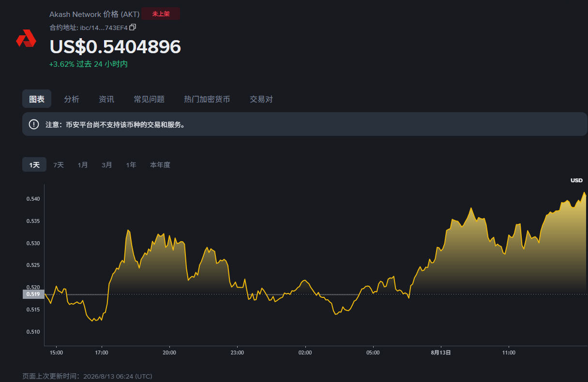Click the price US$0.5404896

coord(115,47)
